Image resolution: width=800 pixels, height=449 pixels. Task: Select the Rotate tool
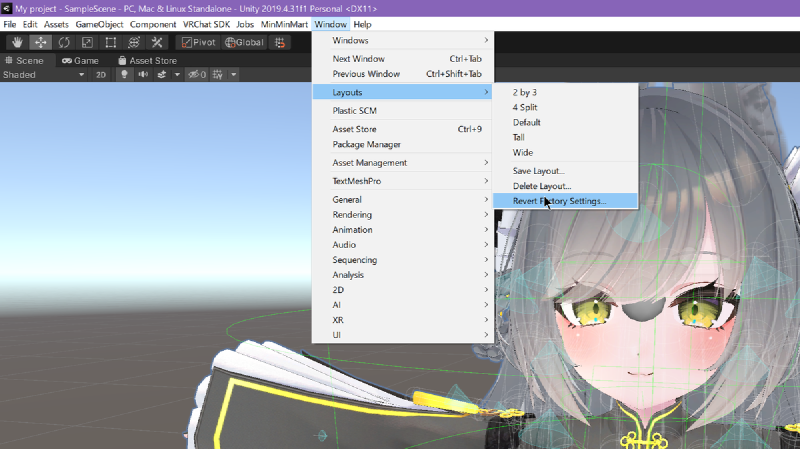click(x=64, y=42)
